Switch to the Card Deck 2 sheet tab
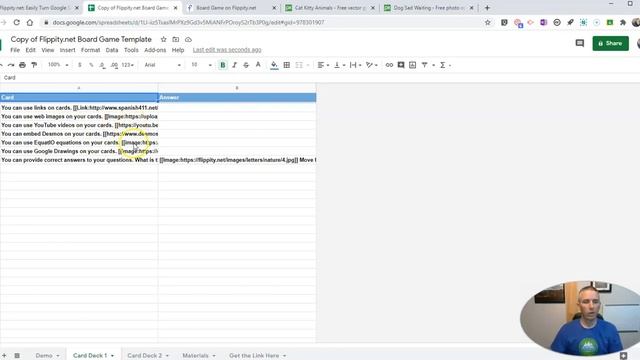Image resolution: width=640 pixels, height=360 pixels. [x=144, y=356]
